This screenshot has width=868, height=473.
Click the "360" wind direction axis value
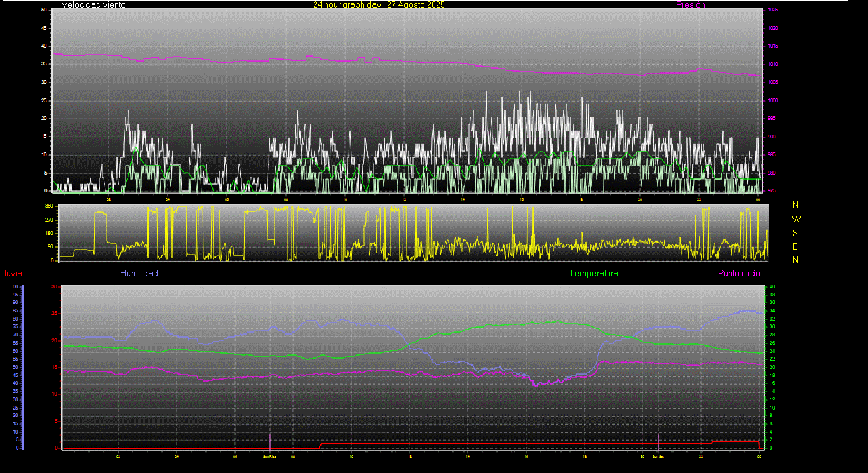48,206
